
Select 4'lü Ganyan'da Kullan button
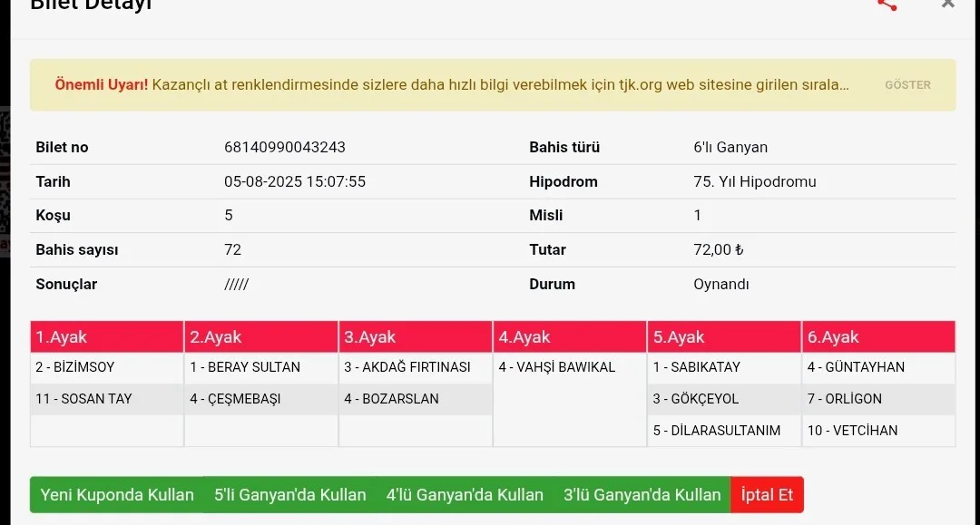[465, 495]
